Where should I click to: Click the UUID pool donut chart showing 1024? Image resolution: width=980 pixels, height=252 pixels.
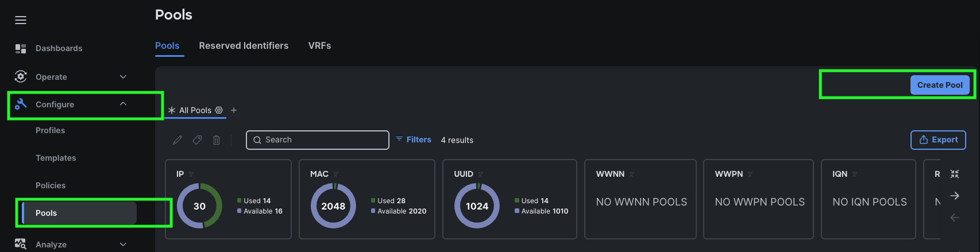click(x=477, y=206)
